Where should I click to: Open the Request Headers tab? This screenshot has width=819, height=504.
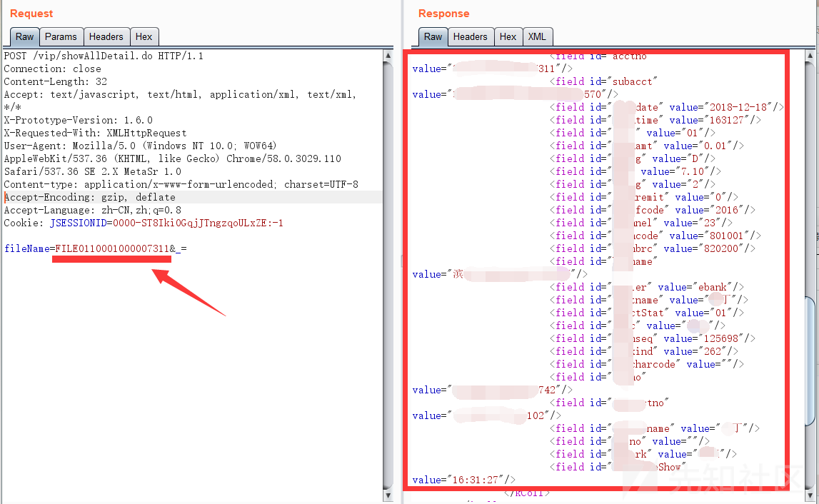(x=106, y=36)
